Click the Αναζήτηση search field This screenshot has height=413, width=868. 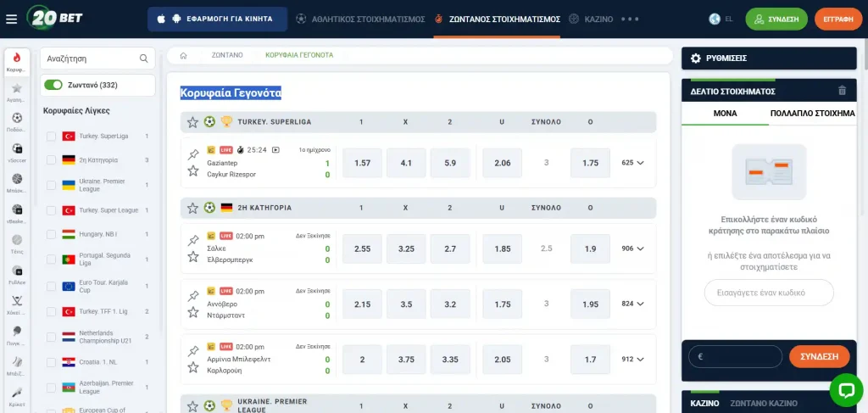(x=97, y=59)
